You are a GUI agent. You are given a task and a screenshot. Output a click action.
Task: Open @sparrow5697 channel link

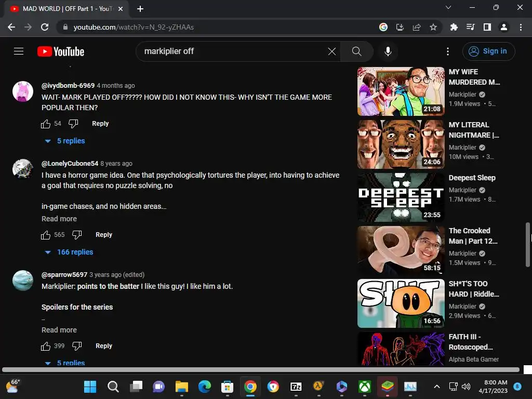pos(64,275)
